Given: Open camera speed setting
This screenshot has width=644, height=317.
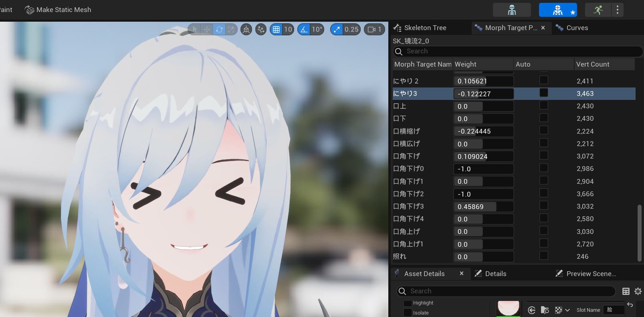Looking at the screenshot, I should [374, 29].
